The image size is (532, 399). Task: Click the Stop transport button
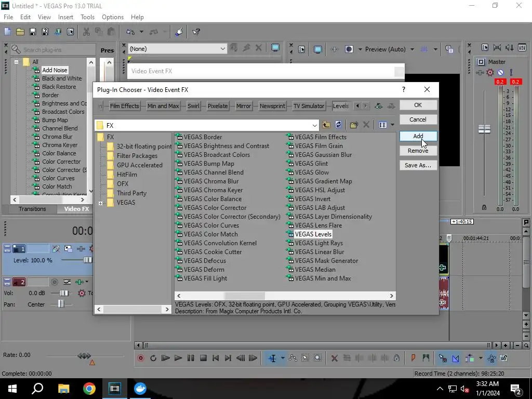point(203,358)
